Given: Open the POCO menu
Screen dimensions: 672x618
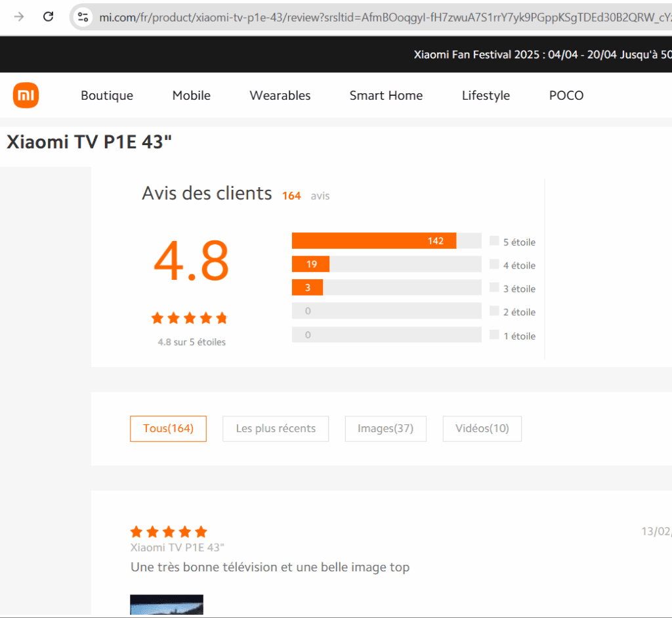Looking at the screenshot, I should [566, 96].
